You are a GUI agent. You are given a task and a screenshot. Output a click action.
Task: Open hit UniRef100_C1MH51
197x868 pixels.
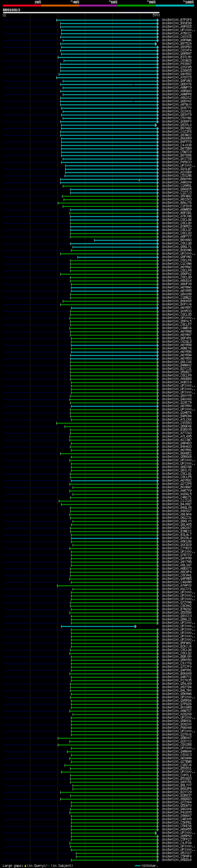click(x=177, y=186)
